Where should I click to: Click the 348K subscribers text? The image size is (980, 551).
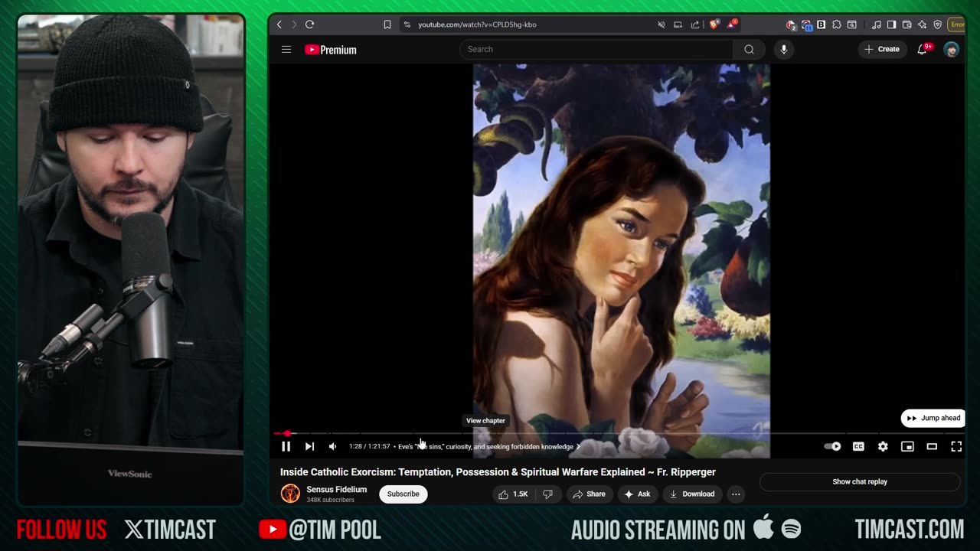330,500
